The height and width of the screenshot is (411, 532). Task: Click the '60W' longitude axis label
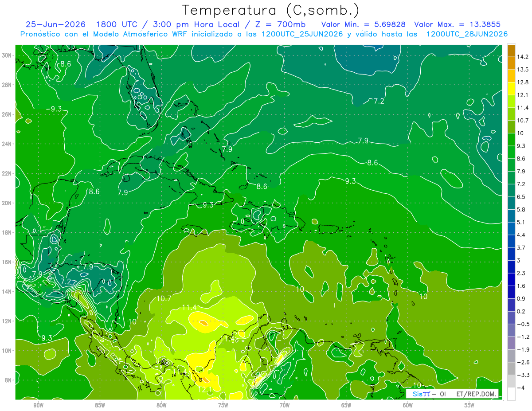(408, 405)
